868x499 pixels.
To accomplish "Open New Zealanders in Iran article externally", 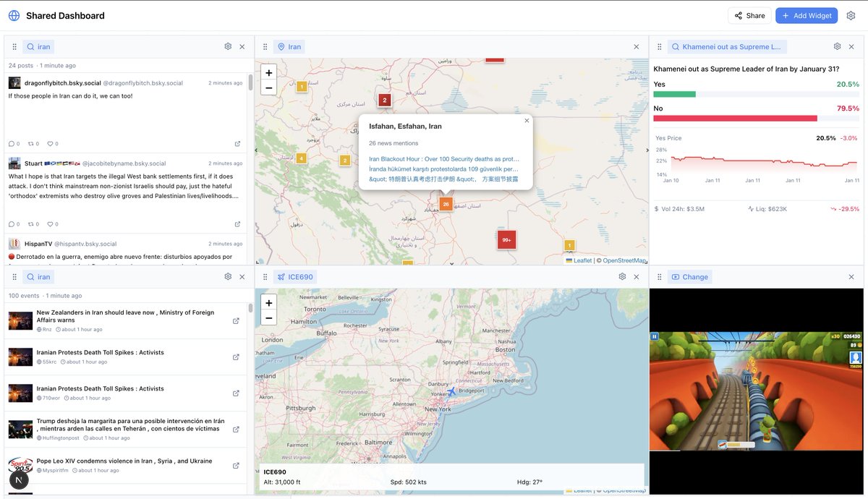I will 236,321.
